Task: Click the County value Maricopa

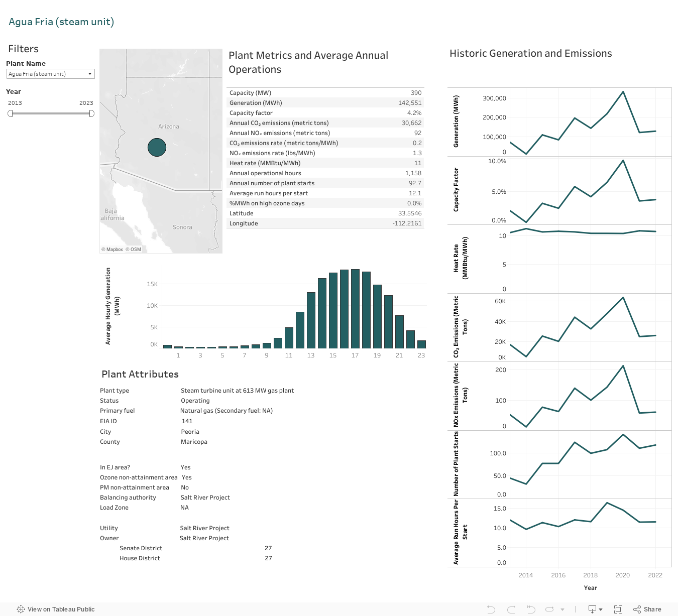Action: 194,442
